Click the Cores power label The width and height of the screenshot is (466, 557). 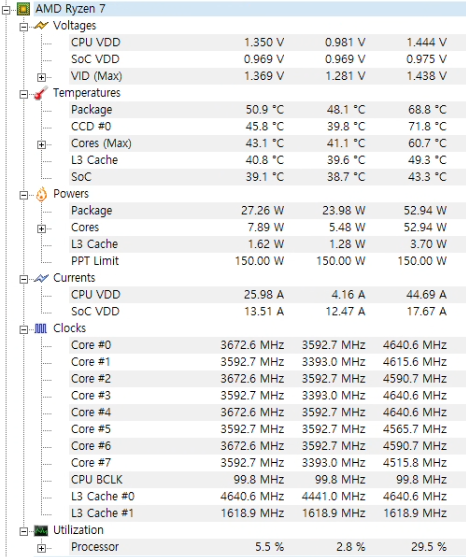pos(85,227)
